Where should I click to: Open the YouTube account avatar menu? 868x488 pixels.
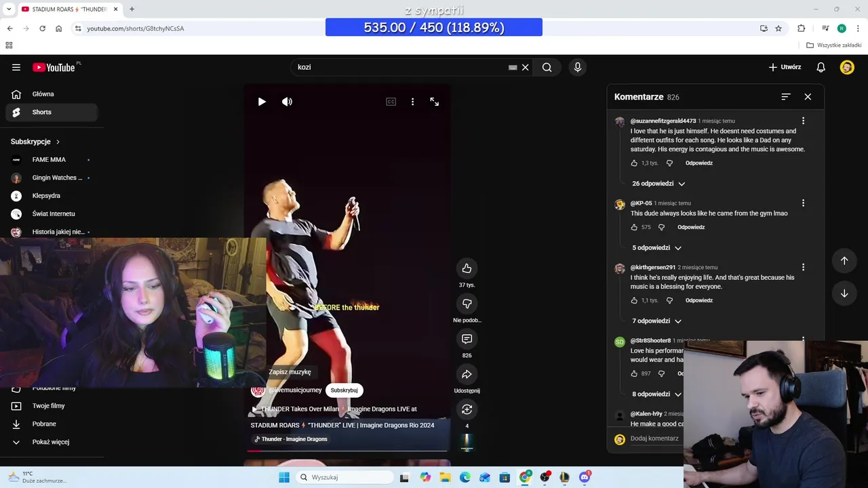[847, 67]
